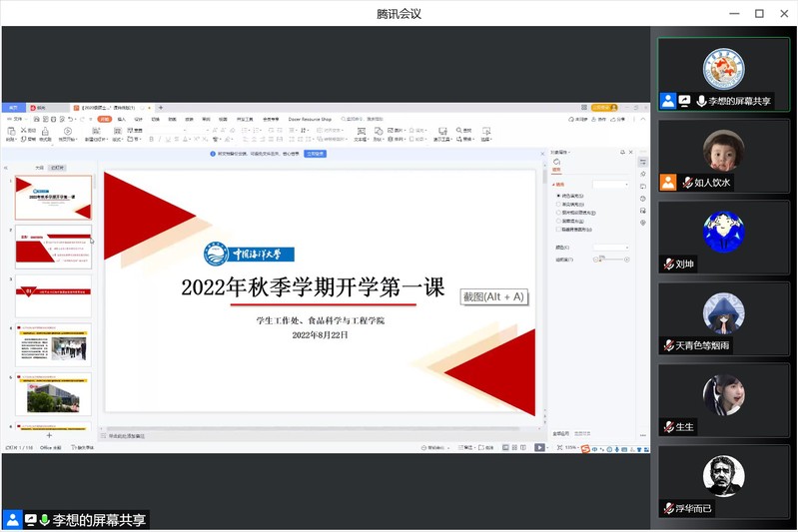Toggle italic formatting in the WPS ribbon
This screenshot has width=798, height=532.
click(x=159, y=139)
